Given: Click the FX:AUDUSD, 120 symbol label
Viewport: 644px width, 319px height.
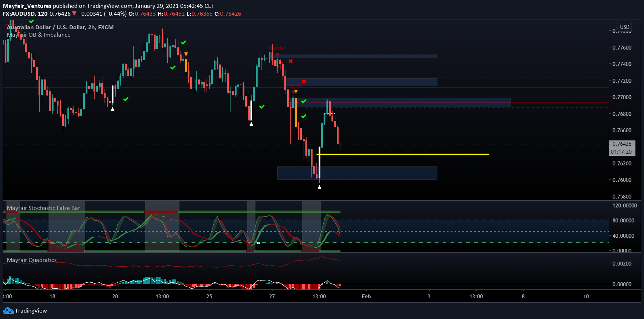Looking at the screenshot, I should coord(25,14).
